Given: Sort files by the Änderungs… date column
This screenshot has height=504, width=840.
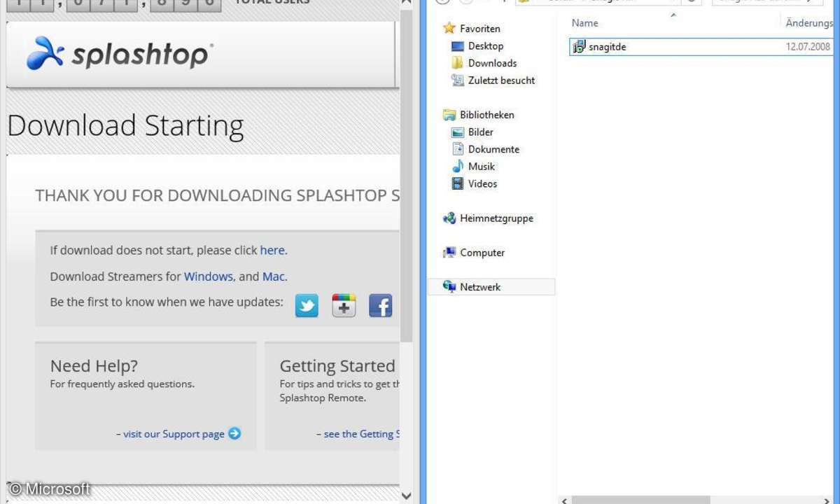Looking at the screenshot, I should pos(809,23).
